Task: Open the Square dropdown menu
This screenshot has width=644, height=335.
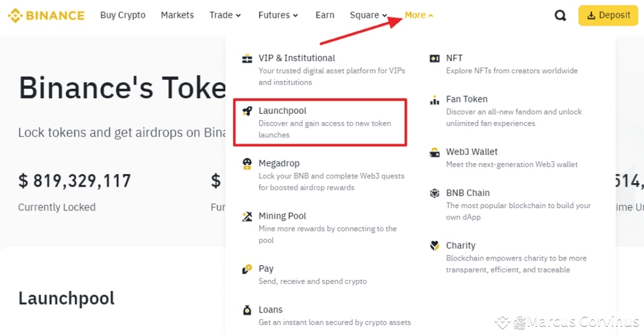Action: (x=368, y=15)
